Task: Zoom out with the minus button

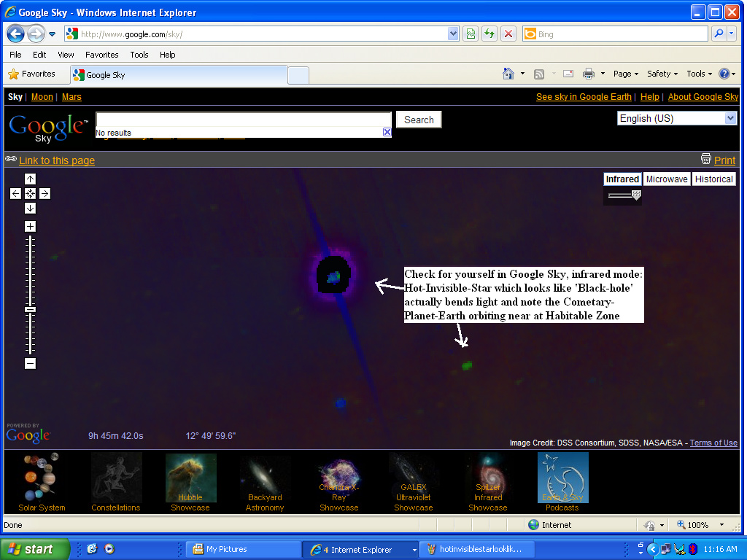Action: click(x=30, y=364)
